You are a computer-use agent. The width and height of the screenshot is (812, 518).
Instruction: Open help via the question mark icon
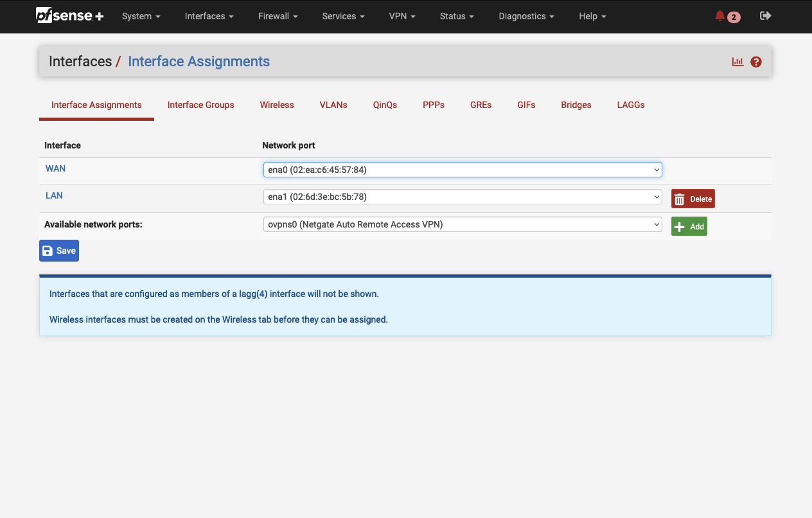756,62
